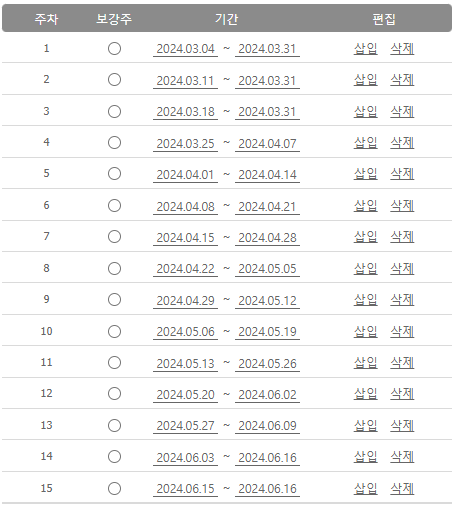Edit week 4 end date 2024.04.07
Image resolution: width=457 pixels, height=507 pixels.
pyautogui.click(x=267, y=144)
